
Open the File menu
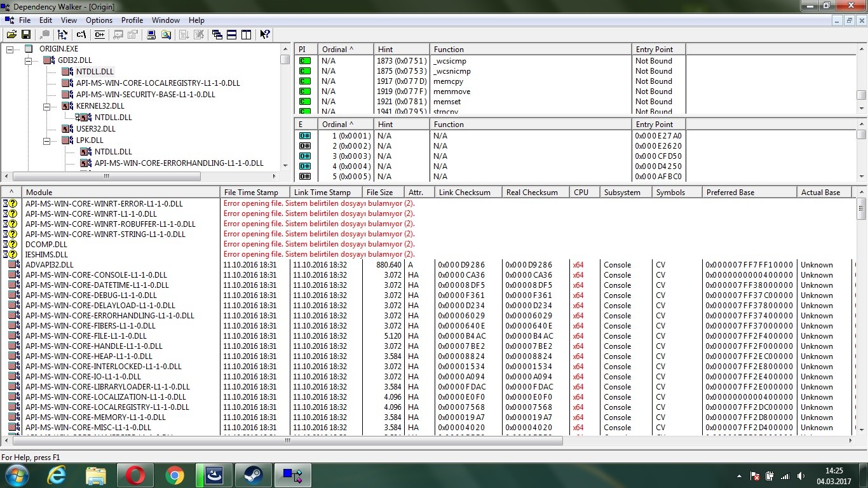click(25, 20)
